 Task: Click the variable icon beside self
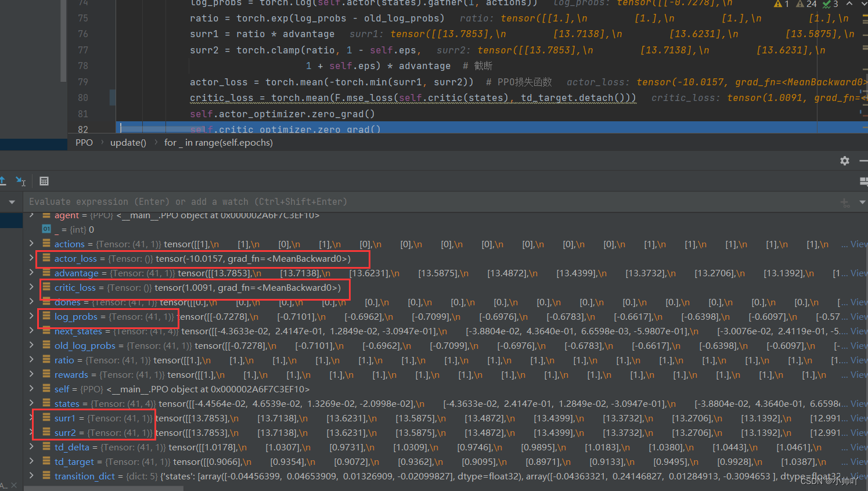(46, 389)
